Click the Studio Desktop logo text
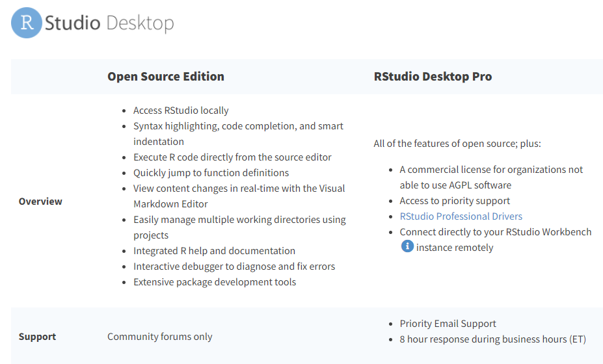Screen dimensions: 603x364 [109, 24]
